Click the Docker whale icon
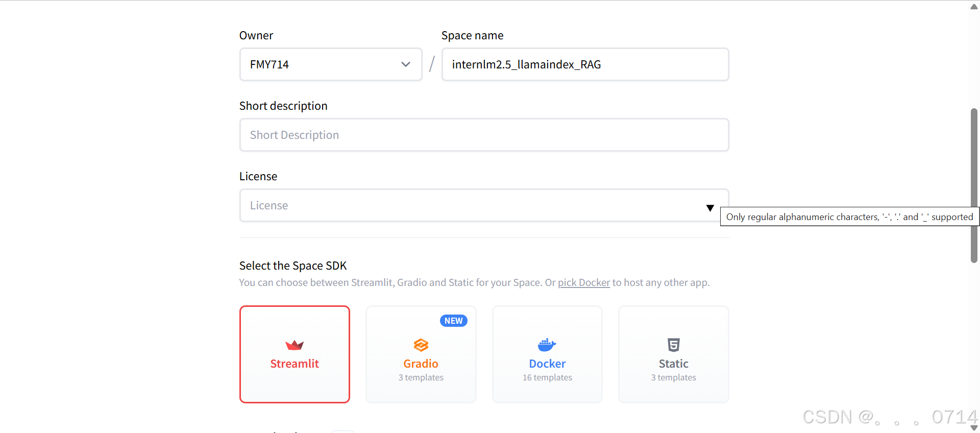The width and height of the screenshot is (980, 433). point(547,345)
